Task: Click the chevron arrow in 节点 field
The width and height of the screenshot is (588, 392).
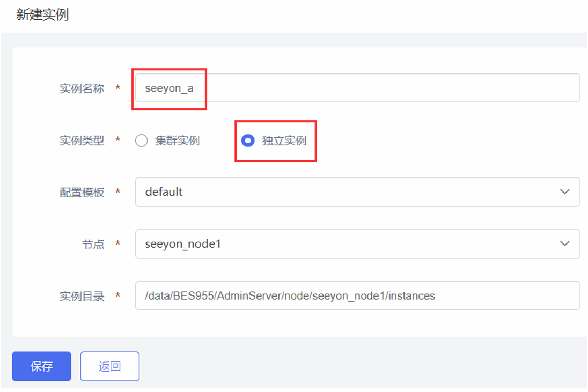Action: 564,244
